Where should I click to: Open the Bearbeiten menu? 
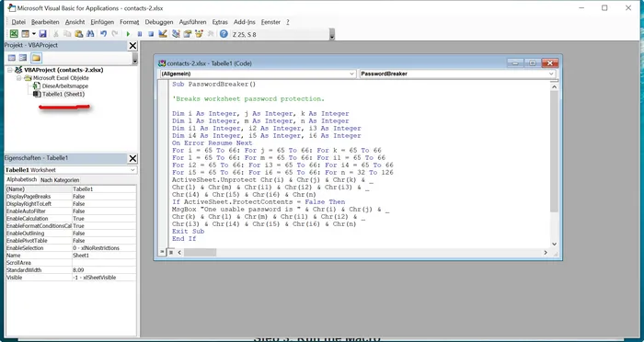(x=45, y=22)
